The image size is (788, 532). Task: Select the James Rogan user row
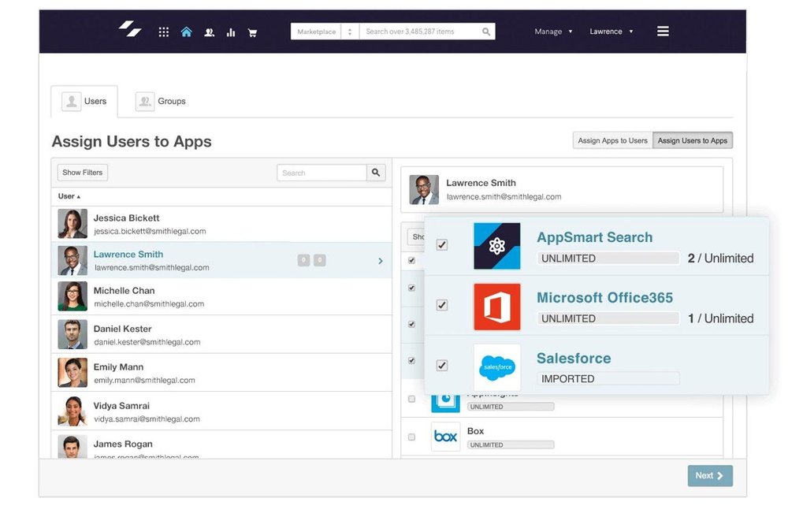[x=221, y=445]
